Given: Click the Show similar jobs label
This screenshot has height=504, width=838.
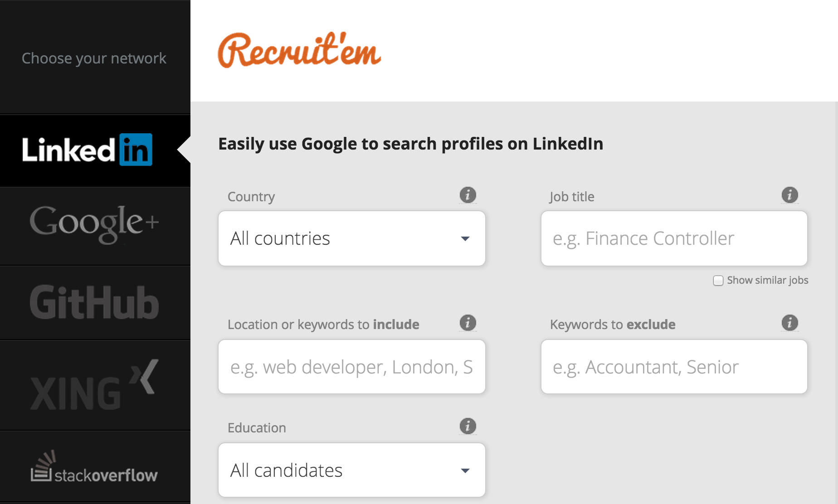Looking at the screenshot, I should pos(767,280).
